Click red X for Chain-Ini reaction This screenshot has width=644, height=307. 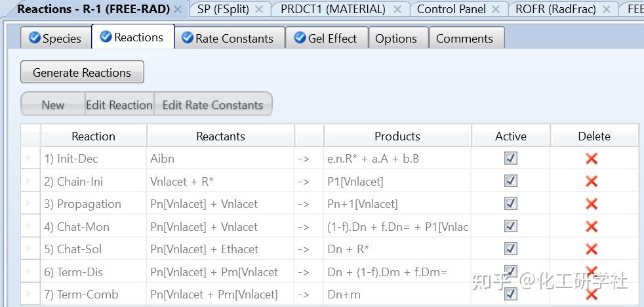[x=592, y=182]
